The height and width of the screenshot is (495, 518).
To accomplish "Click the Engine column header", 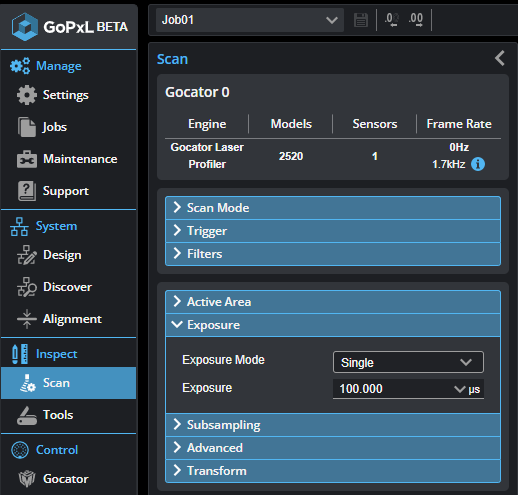I will [x=207, y=124].
